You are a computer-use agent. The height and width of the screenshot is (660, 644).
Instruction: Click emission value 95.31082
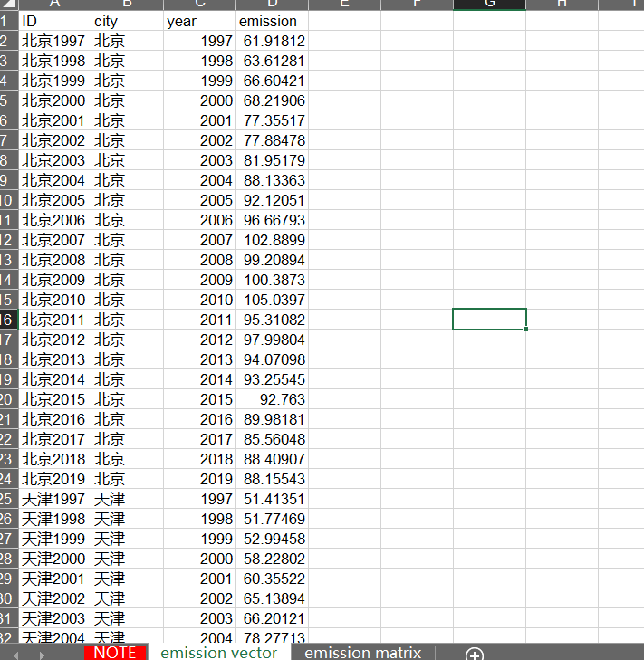pos(272,320)
